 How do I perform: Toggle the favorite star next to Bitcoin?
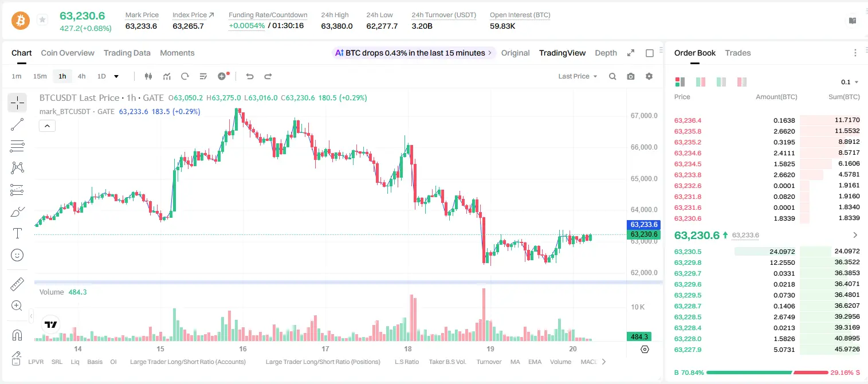click(x=42, y=20)
